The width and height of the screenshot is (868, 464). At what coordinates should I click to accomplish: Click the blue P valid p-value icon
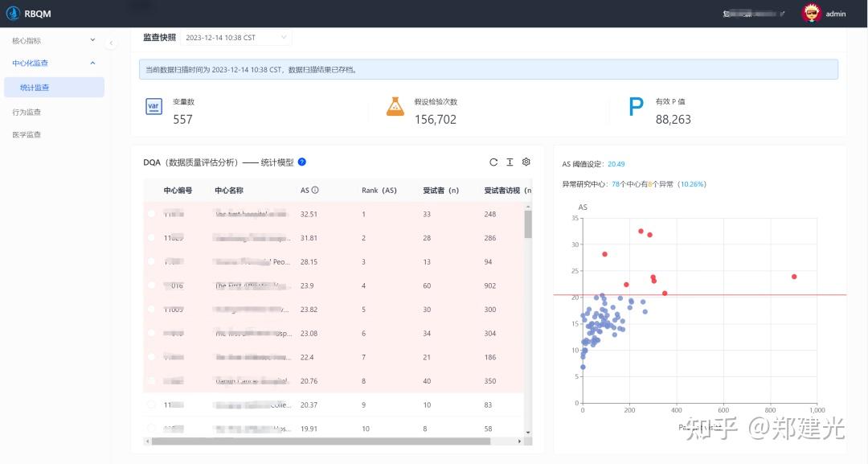636,106
